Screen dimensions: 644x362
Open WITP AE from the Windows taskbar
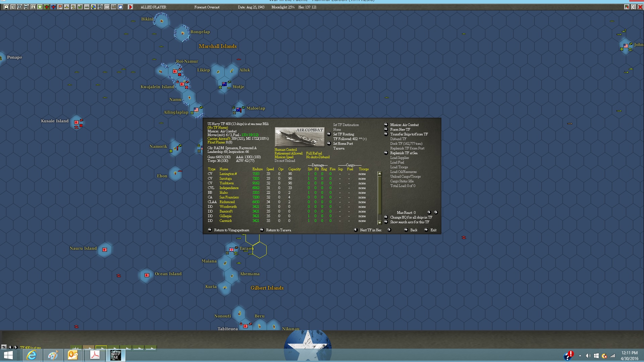tap(115, 355)
